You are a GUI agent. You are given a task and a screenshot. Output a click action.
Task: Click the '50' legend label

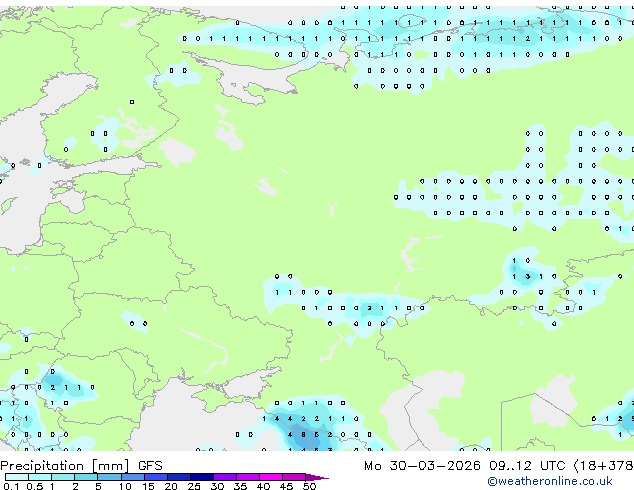coord(309,486)
